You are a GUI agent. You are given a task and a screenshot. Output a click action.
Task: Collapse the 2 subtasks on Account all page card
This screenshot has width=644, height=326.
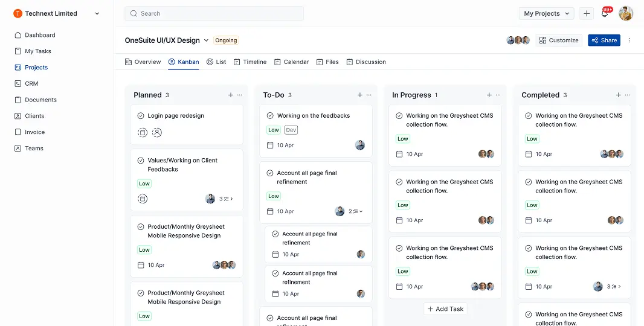pos(356,211)
